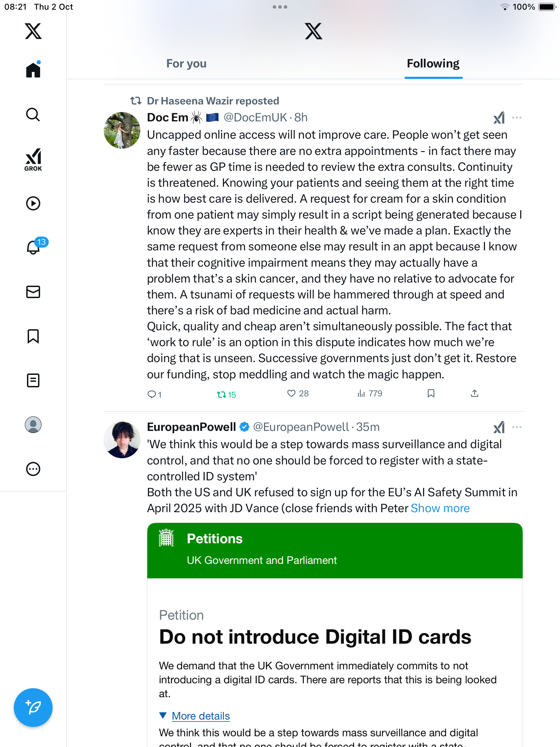Tap the compose new post button
The width and height of the screenshot is (560, 747).
tap(33, 707)
